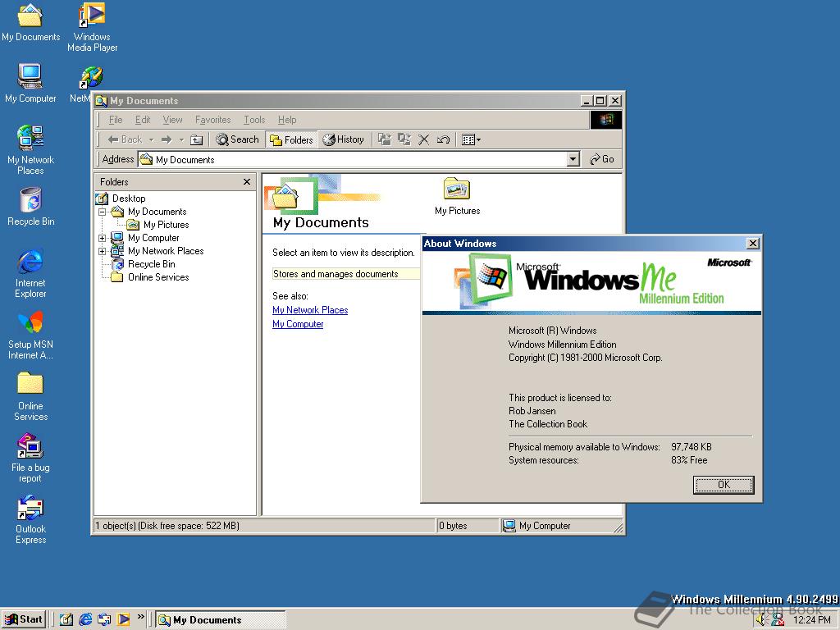Select the Recycle Bin desktop icon
This screenshot has width=840, height=630.
[x=30, y=206]
